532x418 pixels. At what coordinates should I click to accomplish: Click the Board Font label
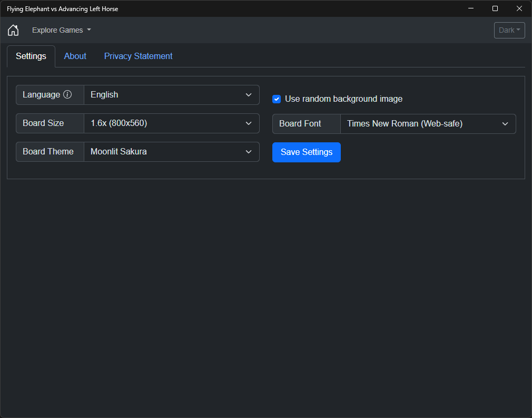point(300,124)
